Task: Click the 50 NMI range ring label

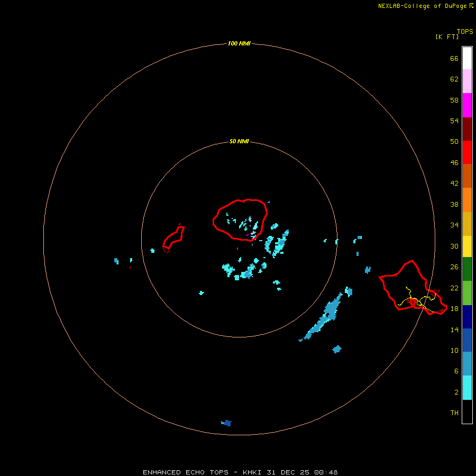Action: pyautogui.click(x=239, y=141)
